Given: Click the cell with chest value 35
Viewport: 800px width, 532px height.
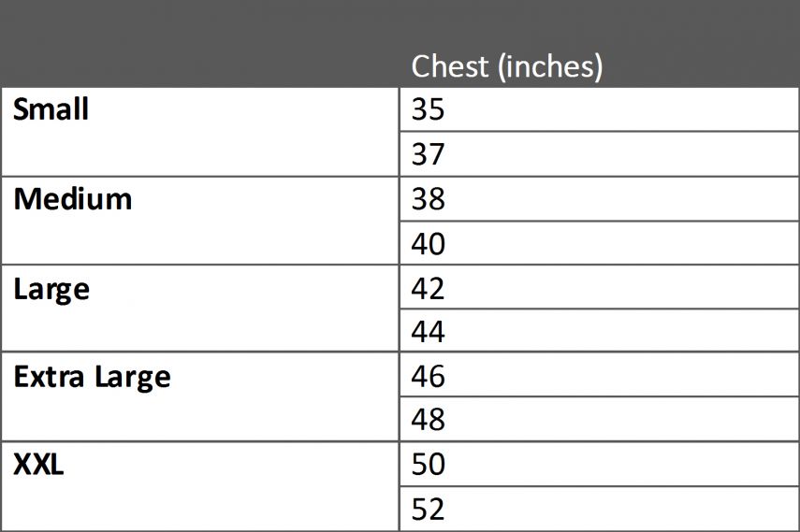Looking at the screenshot, I should click(x=599, y=109).
